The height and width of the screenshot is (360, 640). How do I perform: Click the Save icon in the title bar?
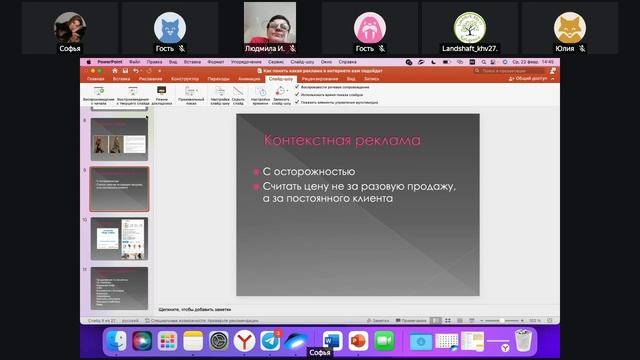[x=125, y=71]
